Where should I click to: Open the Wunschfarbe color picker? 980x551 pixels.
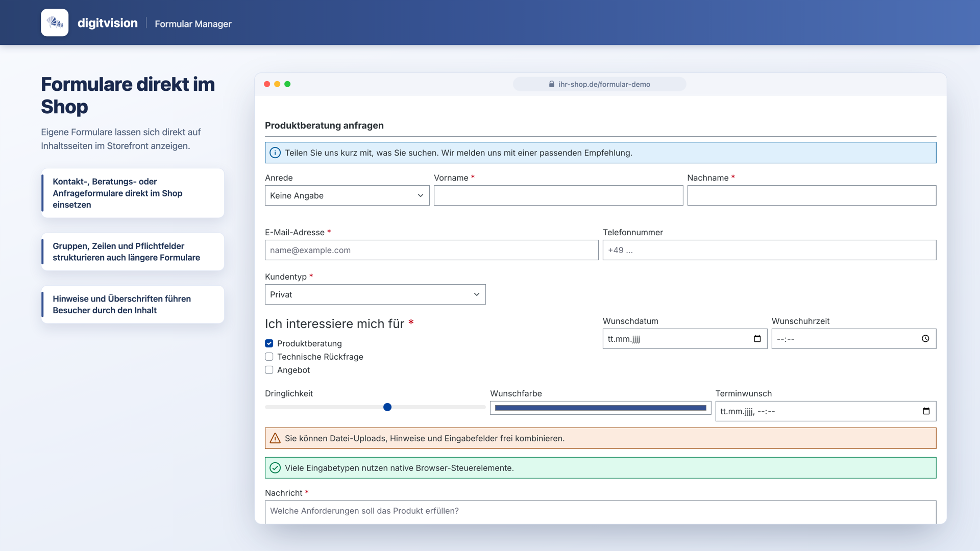601,408
